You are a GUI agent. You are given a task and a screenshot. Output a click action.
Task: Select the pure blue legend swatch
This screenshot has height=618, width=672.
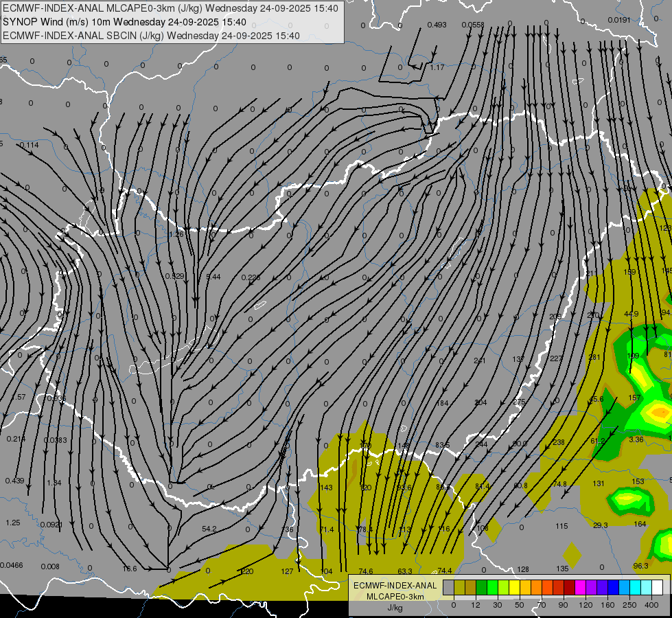613,588
